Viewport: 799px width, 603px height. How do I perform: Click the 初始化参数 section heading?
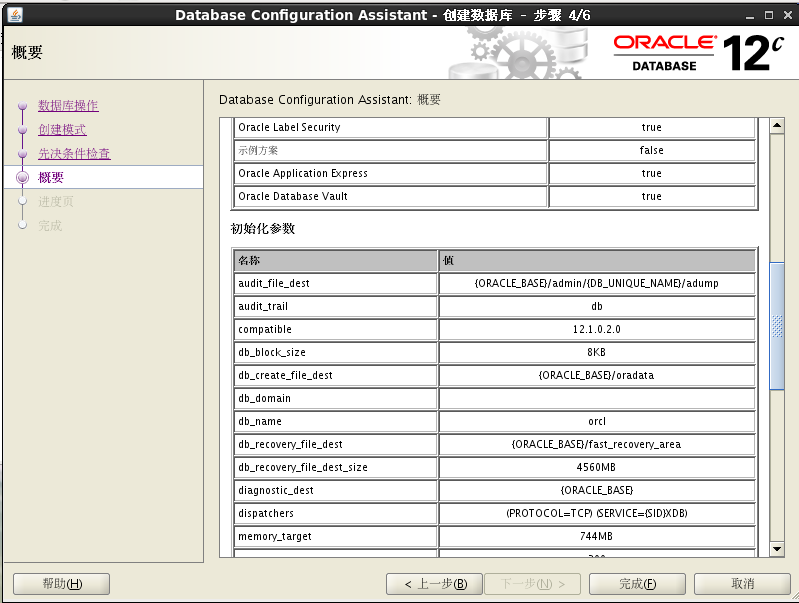point(263,228)
